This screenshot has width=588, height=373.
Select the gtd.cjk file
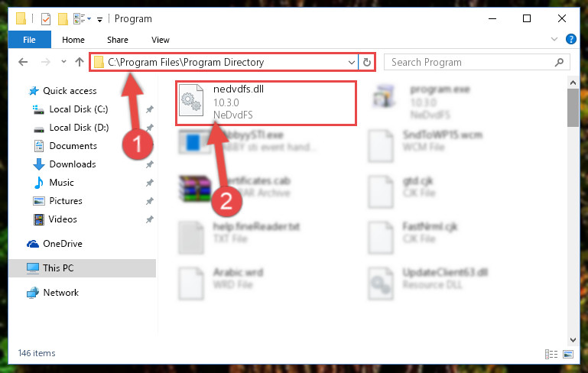(x=401, y=192)
